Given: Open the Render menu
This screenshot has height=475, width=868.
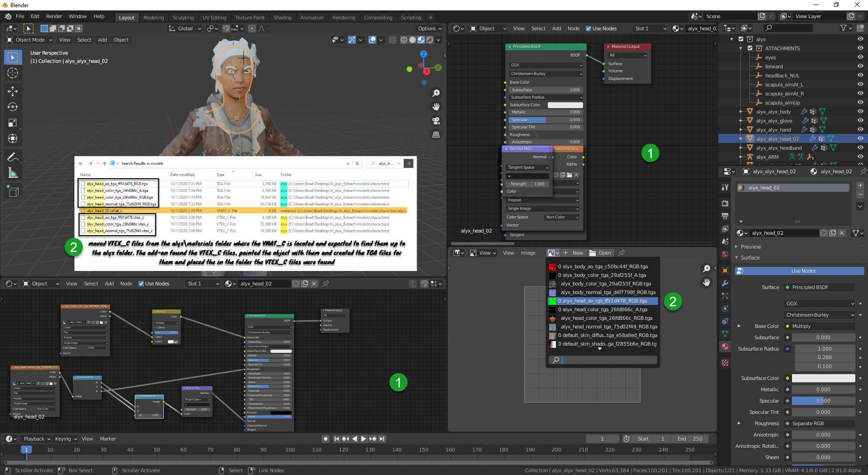Looking at the screenshot, I should tap(54, 16).
